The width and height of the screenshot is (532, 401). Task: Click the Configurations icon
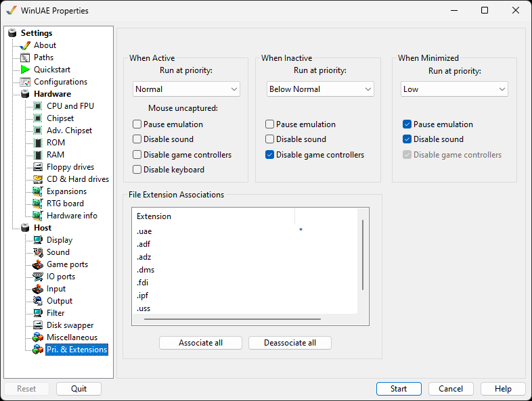coord(25,82)
